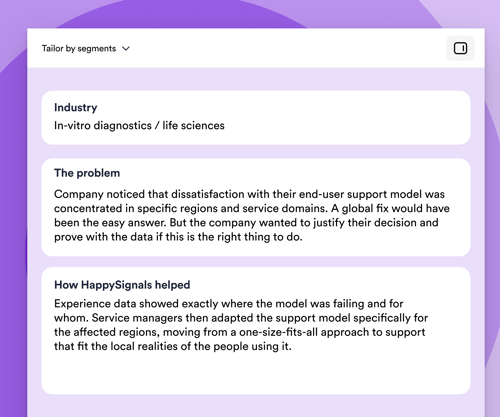Click the Industry heading
This screenshot has width=500, height=417.
click(76, 107)
